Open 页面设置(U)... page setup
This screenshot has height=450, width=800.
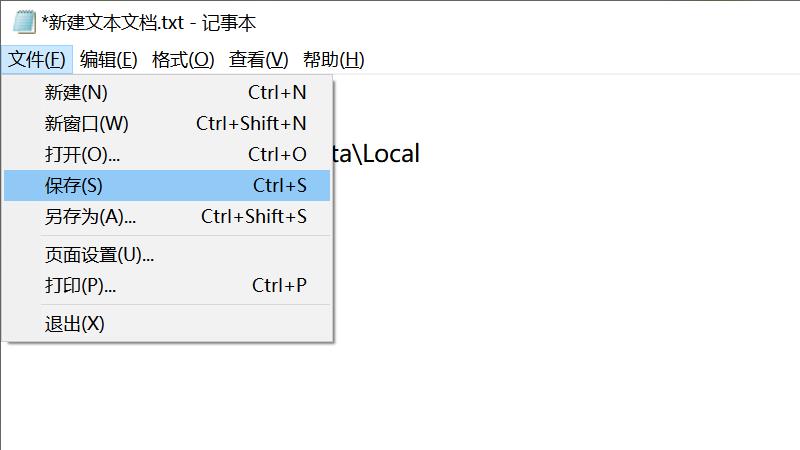point(99,255)
